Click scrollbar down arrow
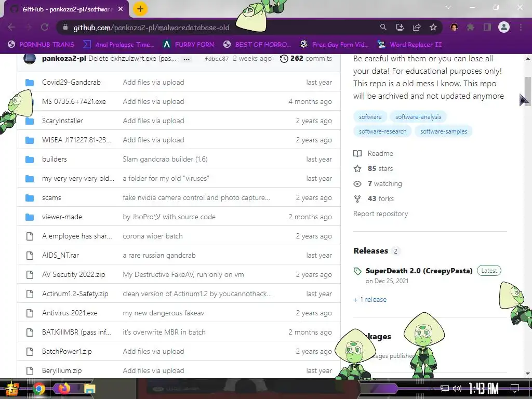This screenshot has width=532, height=399. click(528, 374)
